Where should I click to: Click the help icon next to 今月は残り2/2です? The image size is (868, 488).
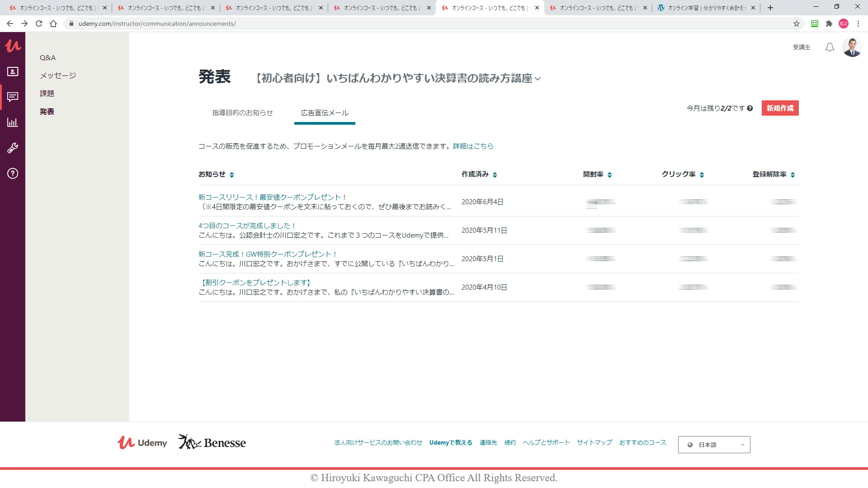(750, 108)
